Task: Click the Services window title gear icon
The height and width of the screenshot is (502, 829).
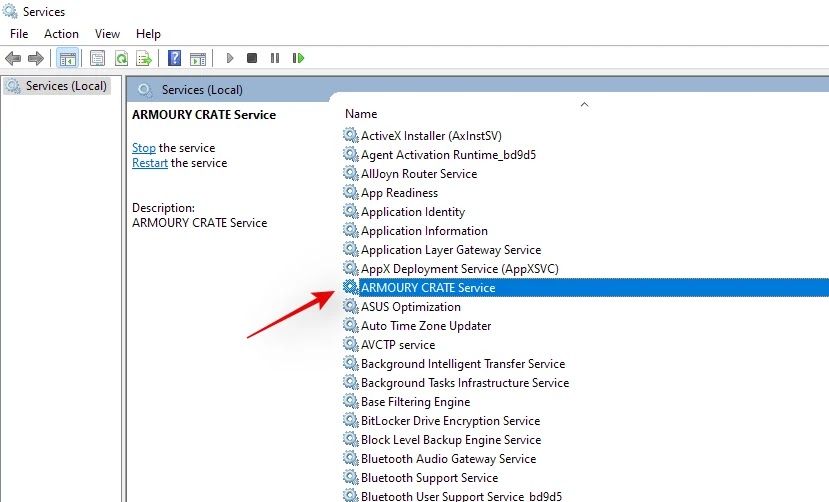Action: tap(10, 11)
